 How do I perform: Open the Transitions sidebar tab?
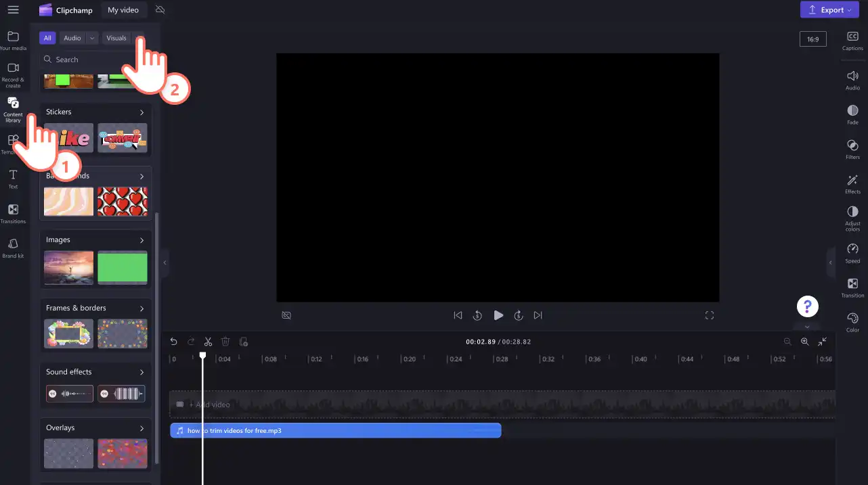(x=13, y=214)
